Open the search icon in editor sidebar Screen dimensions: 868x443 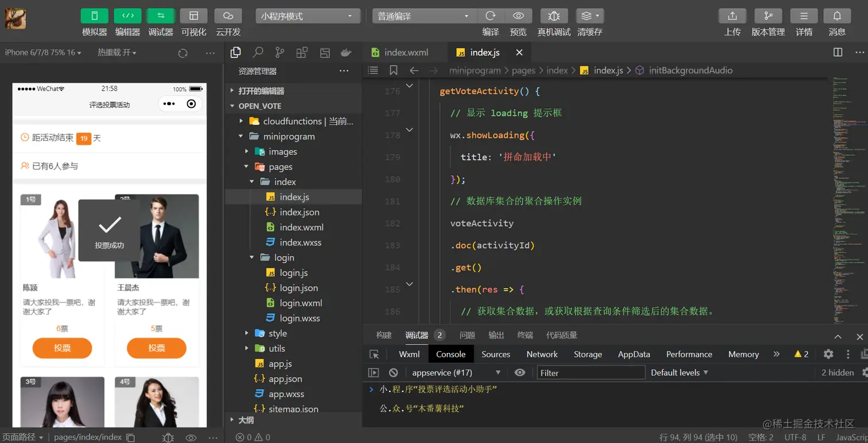258,53
